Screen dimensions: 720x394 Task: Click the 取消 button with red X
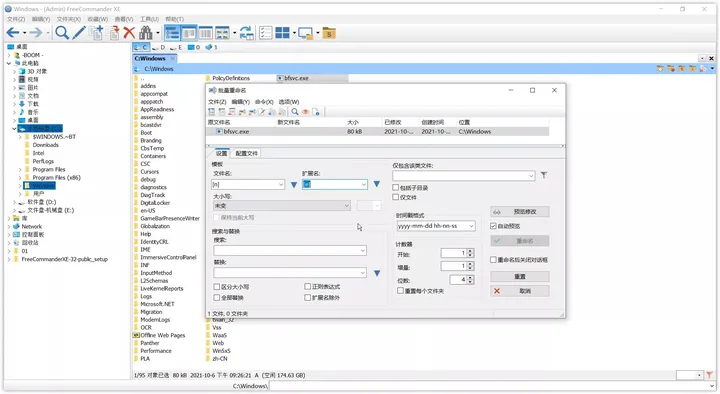click(x=519, y=291)
